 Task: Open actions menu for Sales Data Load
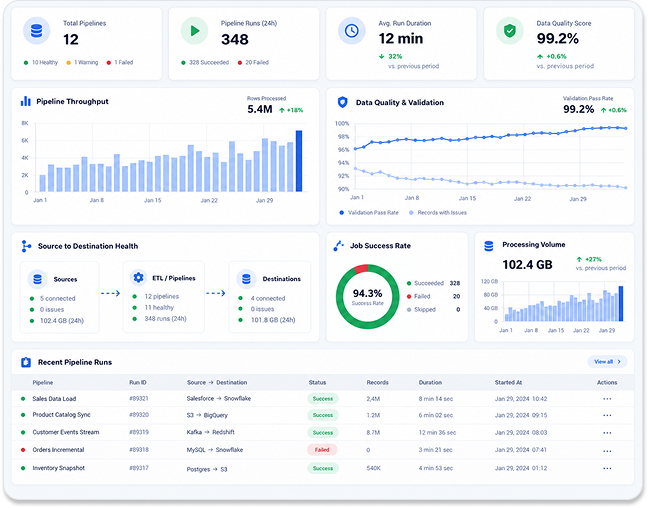pyautogui.click(x=607, y=399)
